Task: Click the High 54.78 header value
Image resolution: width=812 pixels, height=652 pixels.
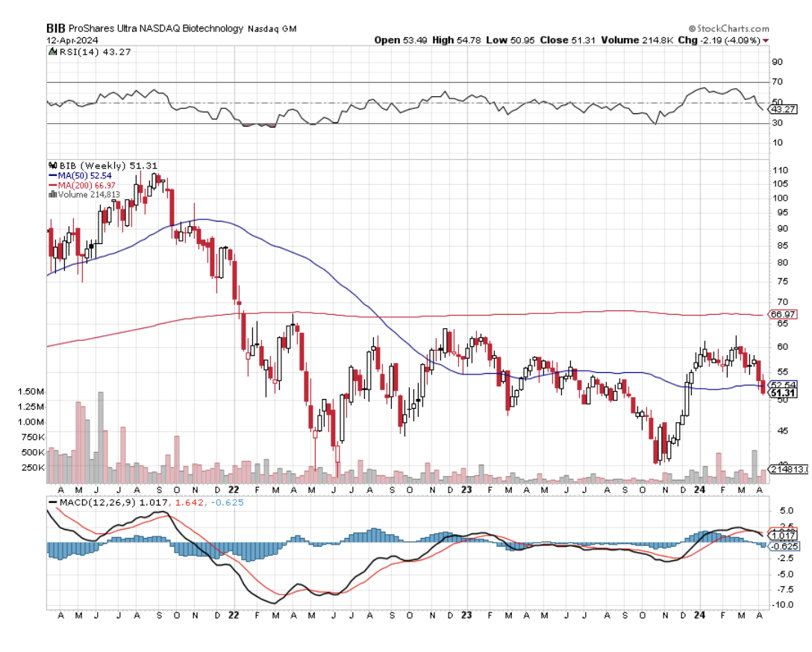Action: pyautogui.click(x=457, y=40)
